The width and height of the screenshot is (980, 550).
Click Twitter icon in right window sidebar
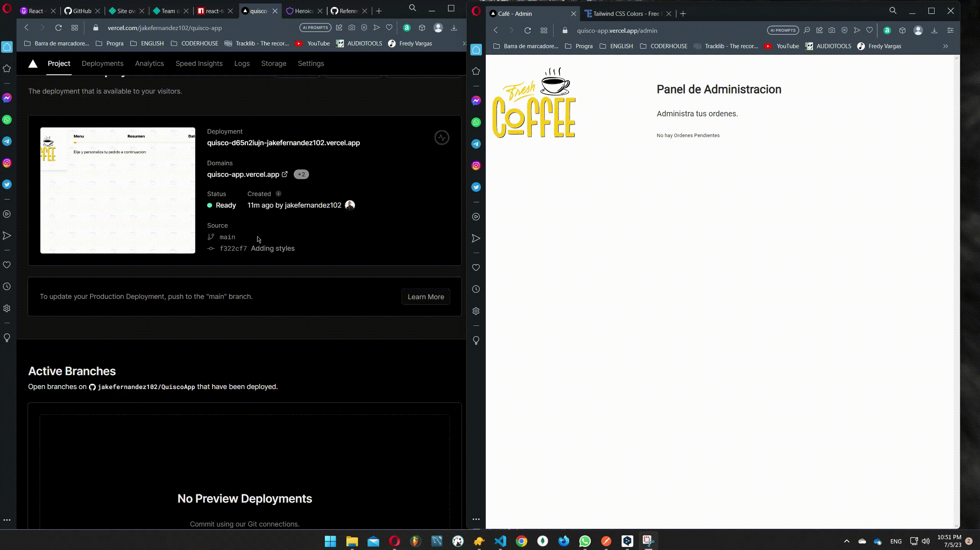point(476,187)
